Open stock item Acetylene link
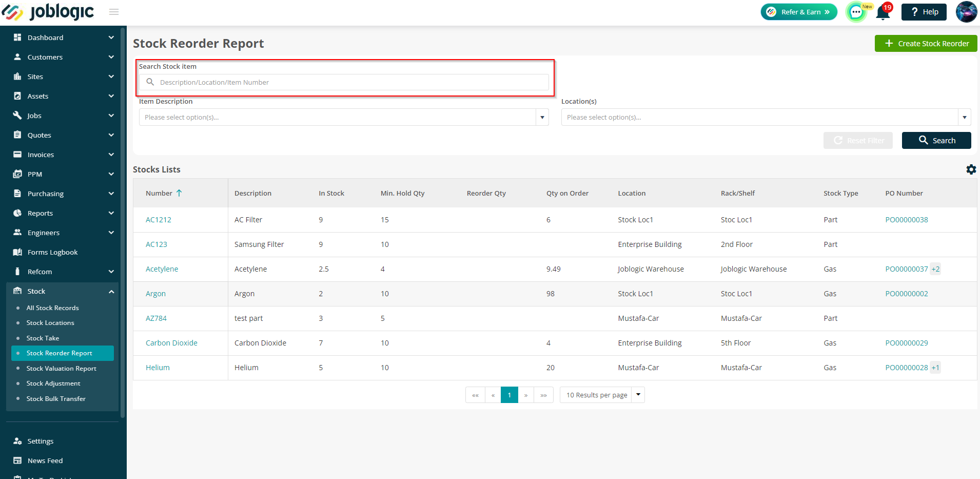This screenshot has width=980, height=479. 162,269
